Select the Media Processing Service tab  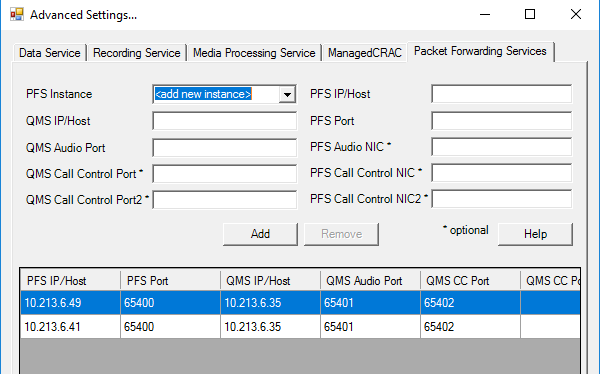pyautogui.click(x=254, y=53)
